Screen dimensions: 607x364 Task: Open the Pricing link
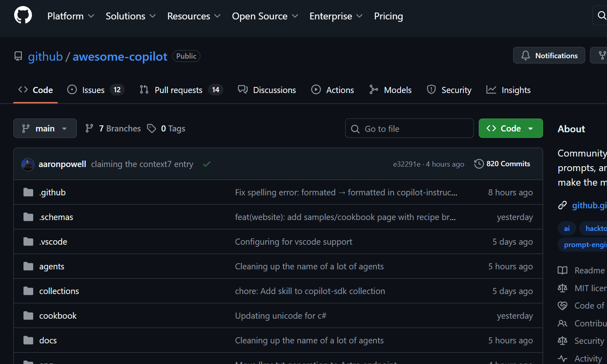point(388,16)
